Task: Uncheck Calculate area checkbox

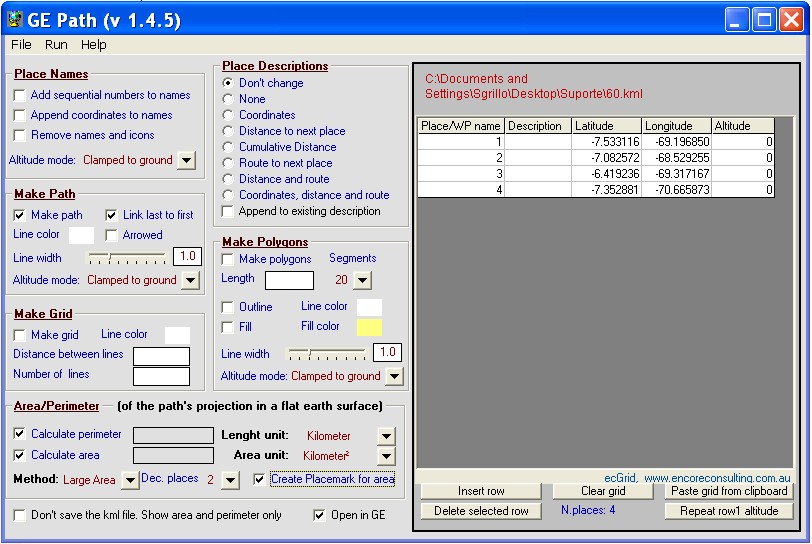Action: coord(20,455)
